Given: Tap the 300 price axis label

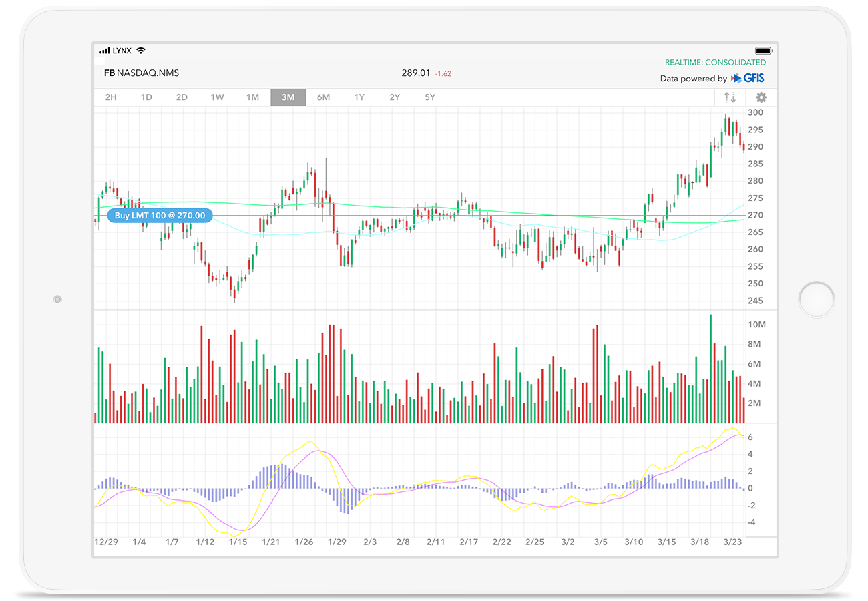Looking at the screenshot, I should 755,112.
